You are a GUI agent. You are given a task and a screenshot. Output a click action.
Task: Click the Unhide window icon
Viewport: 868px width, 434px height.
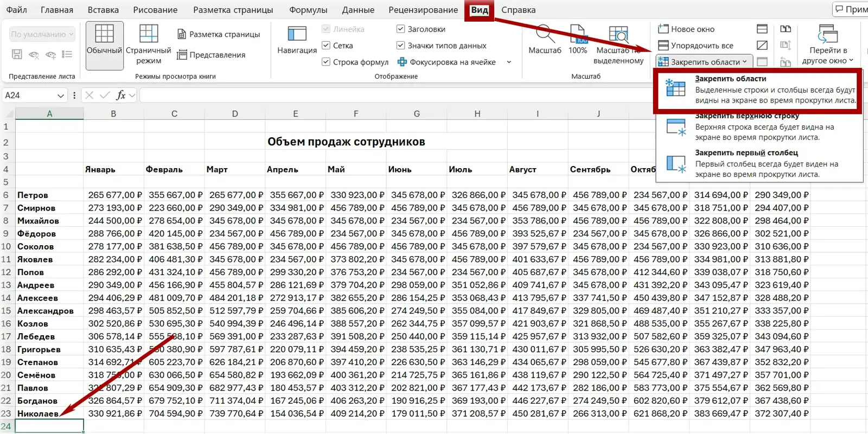coord(762,62)
